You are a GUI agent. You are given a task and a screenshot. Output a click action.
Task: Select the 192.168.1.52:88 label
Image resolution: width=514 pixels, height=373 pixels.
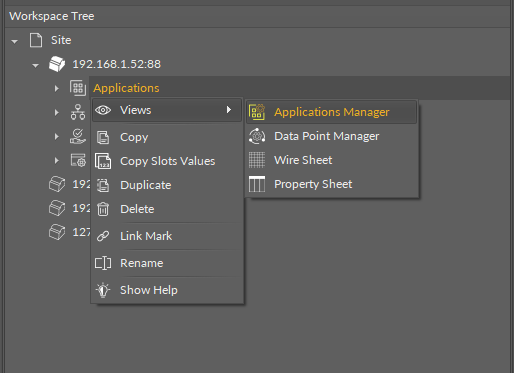pos(117,64)
